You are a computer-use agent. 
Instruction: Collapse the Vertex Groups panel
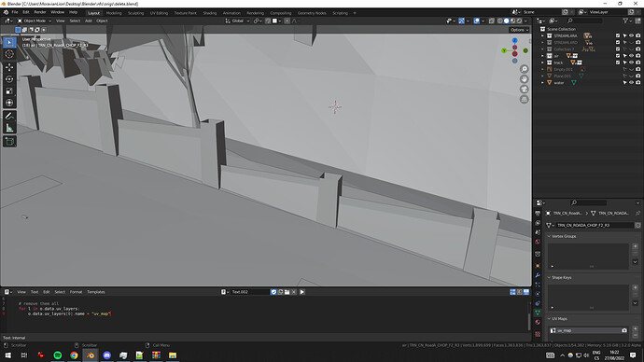[563, 236]
